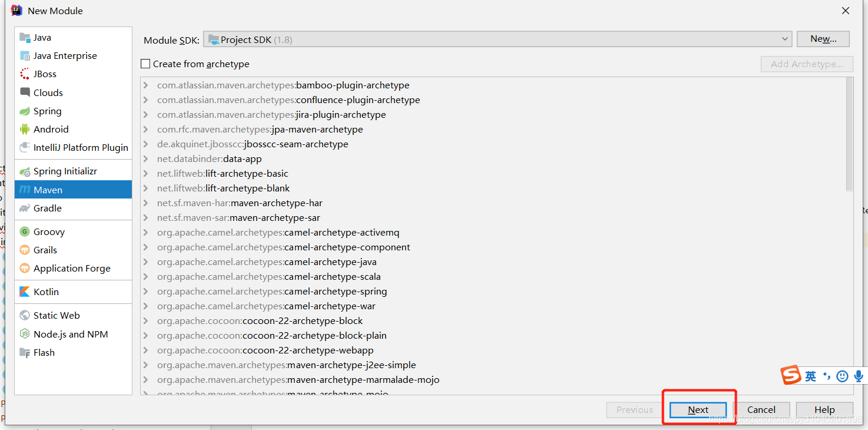Select camel-archetype-activemq row

pos(493,233)
